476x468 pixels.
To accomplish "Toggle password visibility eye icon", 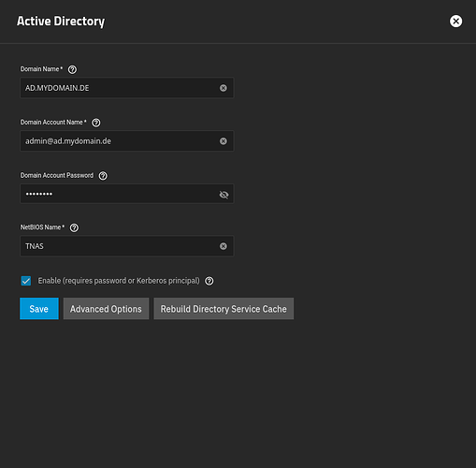I will pos(224,195).
